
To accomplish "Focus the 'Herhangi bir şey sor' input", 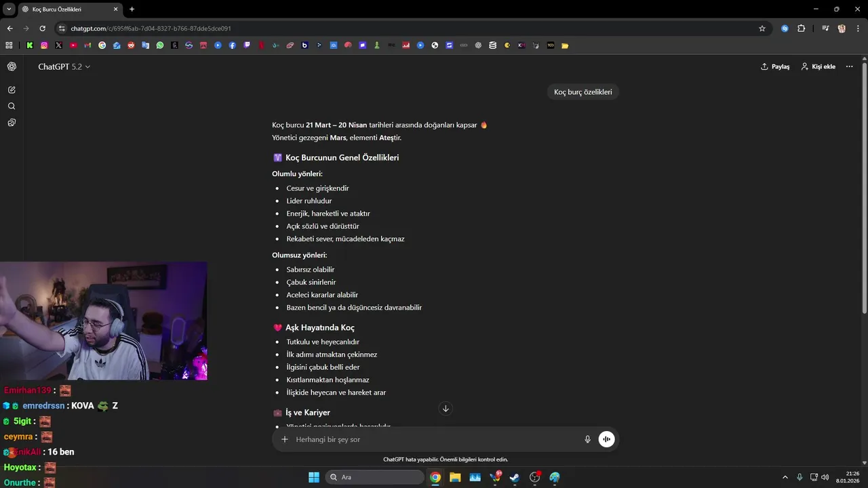I will pos(434,439).
